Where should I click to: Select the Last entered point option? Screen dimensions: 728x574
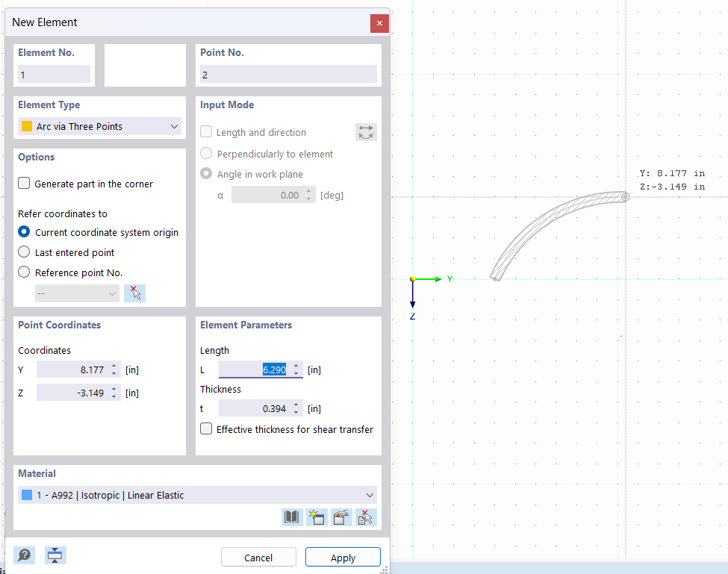coord(23,252)
